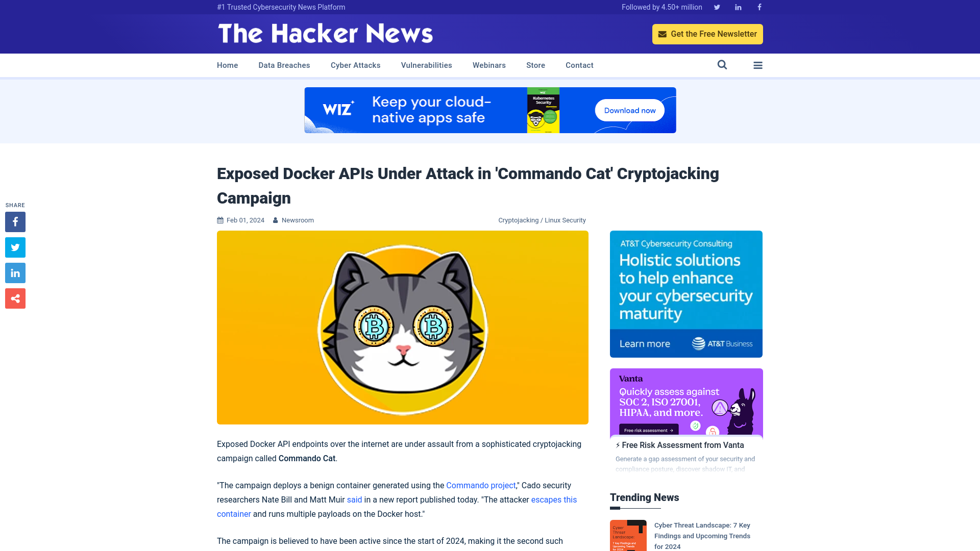This screenshot has height=551, width=980.
Task: Select the Cryptojacking category tab
Action: click(x=518, y=220)
